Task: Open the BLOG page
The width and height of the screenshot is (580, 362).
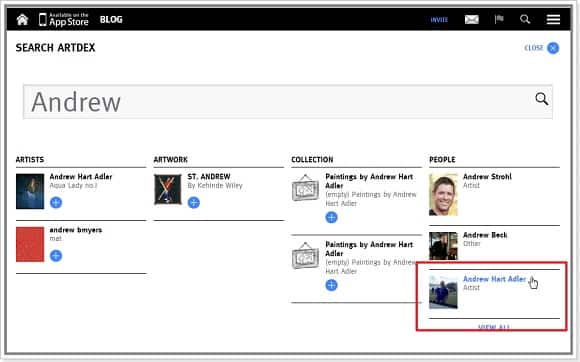Action: pos(111,19)
